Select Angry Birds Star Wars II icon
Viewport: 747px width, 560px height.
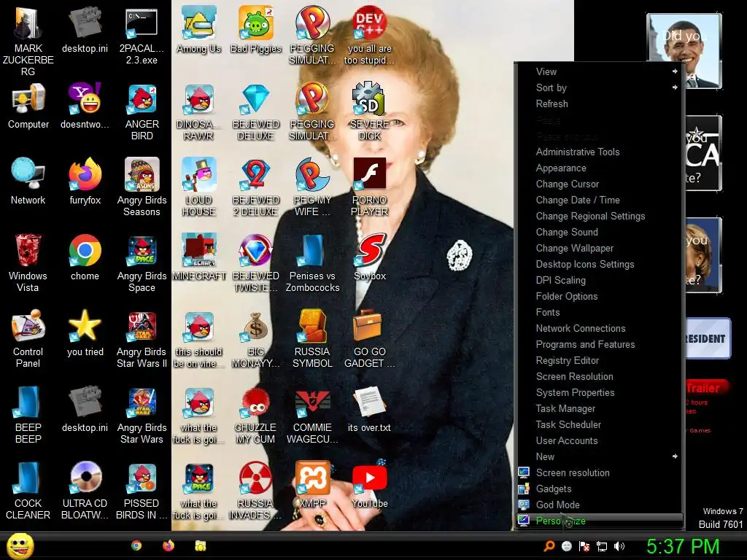(x=142, y=338)
